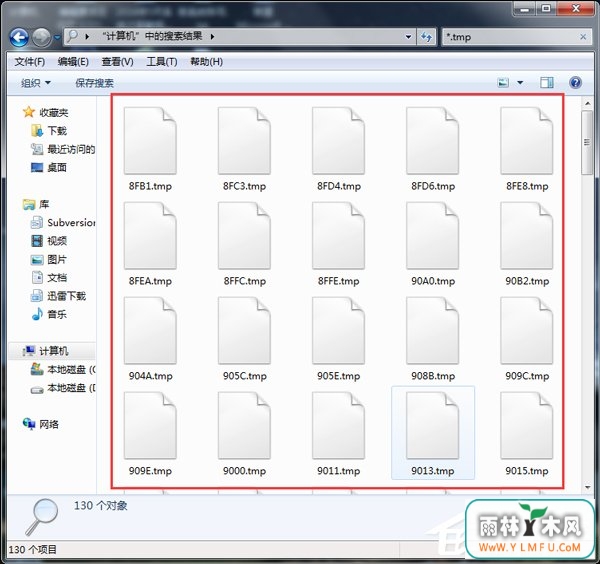Select the 904A.tmp file icon
The image size is (600, 564).
150,331
